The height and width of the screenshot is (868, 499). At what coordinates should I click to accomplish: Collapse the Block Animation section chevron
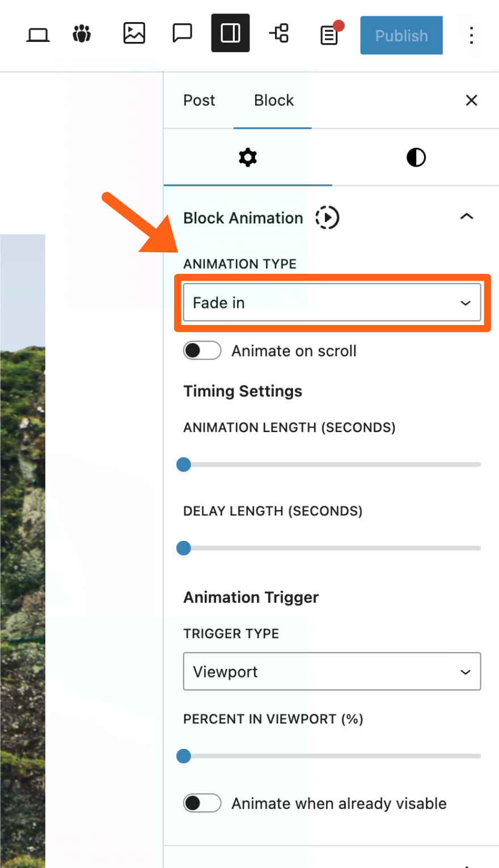click(466, 217)
